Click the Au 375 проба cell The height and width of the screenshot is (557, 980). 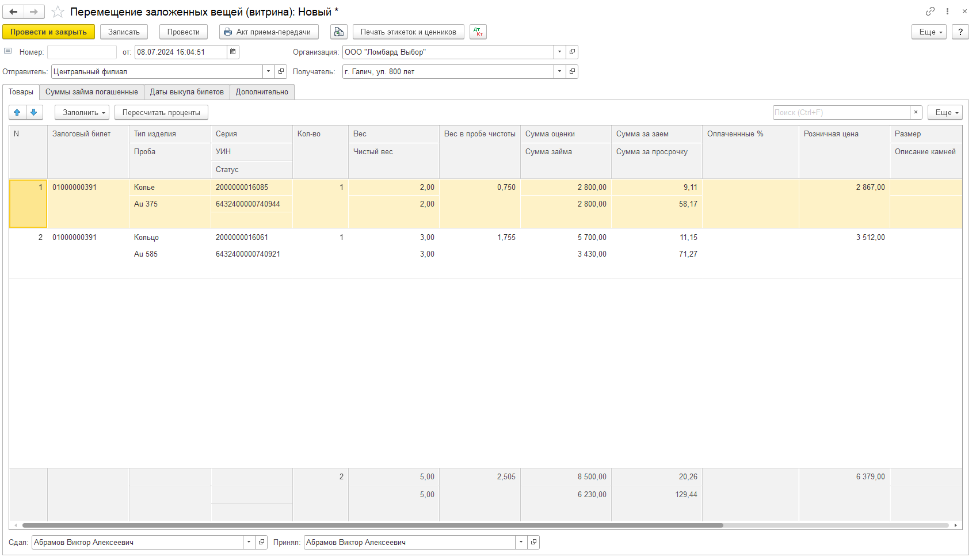click(170, 204)
